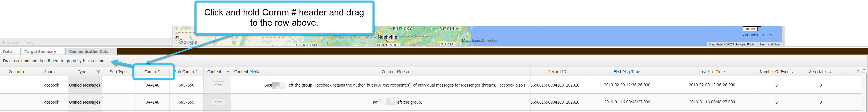
Task: Click the grid scroll-up arrow
Action: click(864, 69)
